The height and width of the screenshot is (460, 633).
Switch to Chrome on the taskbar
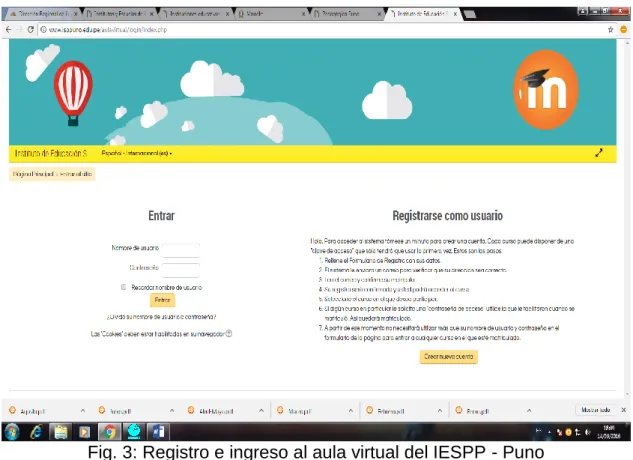click(109, 432)
